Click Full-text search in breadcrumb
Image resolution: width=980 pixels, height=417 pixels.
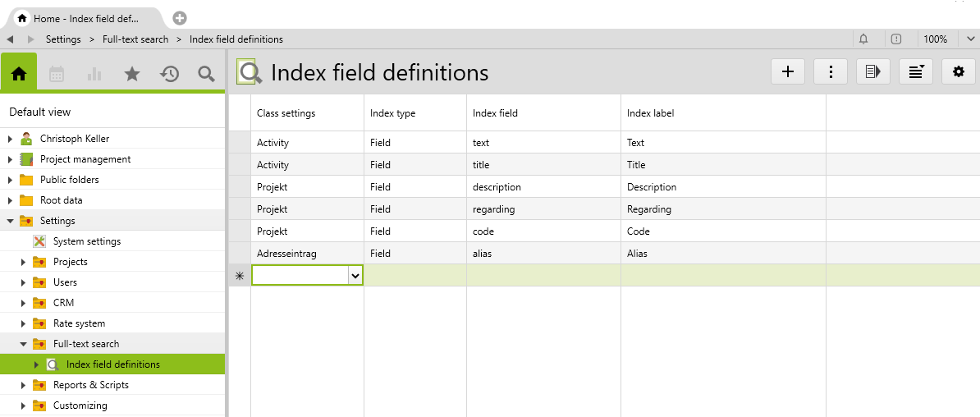135,39
